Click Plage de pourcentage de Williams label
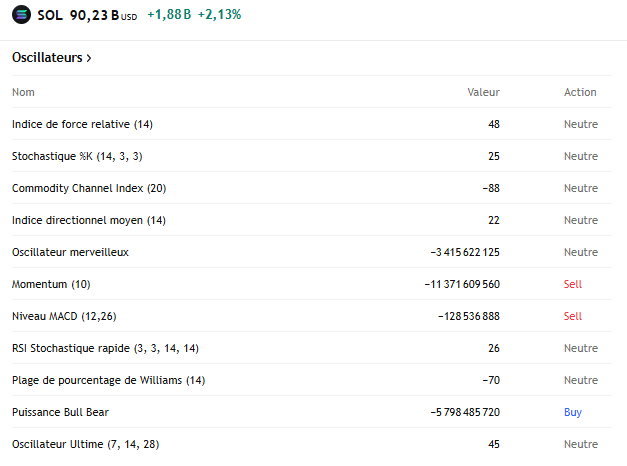The width and height of the screenshot is (627, 466). tap(108, 380)
